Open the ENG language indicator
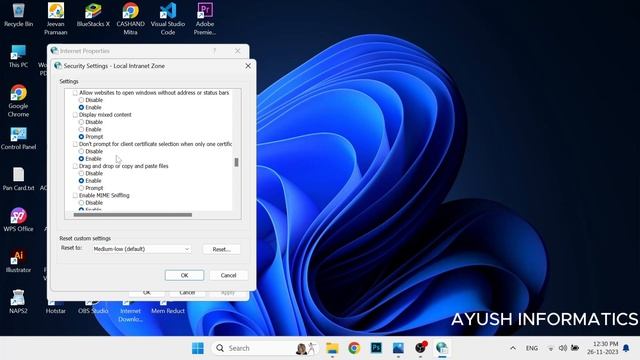 click(x=531, y=348)
